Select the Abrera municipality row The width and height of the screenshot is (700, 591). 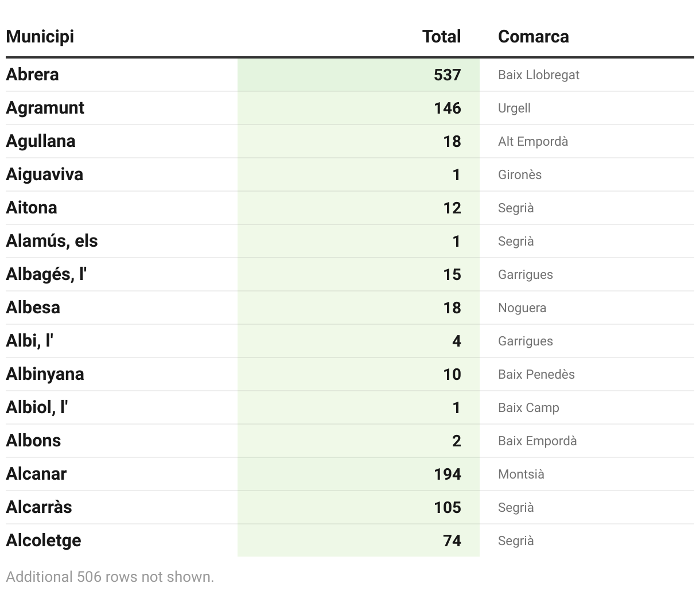point(350,75)
